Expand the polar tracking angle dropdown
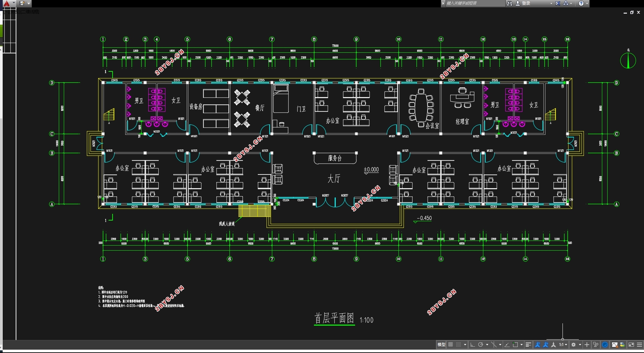Viewport: 644px width, 353px height. tap(487, 345)
